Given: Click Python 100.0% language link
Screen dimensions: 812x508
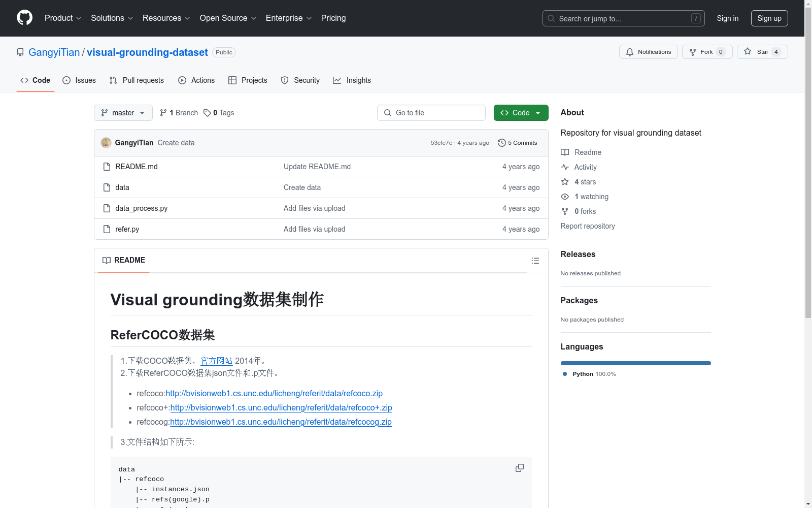Looking at the screenshot, I should (x=589, y=374).
